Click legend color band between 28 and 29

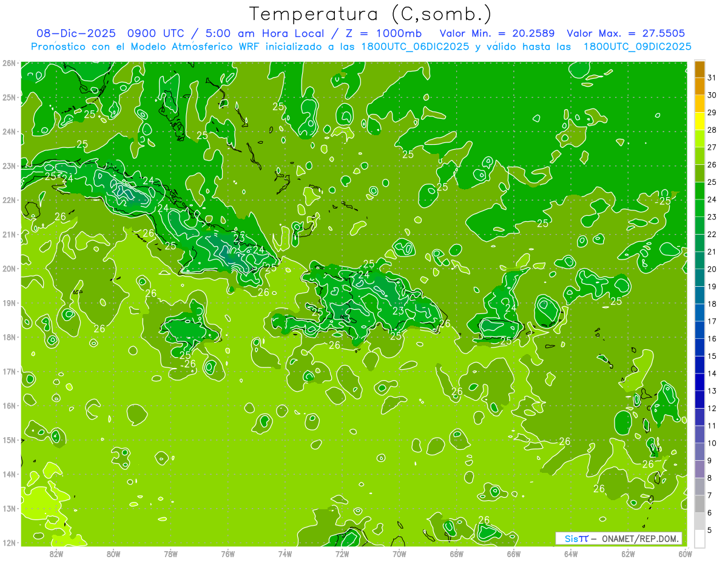[699, 121]
